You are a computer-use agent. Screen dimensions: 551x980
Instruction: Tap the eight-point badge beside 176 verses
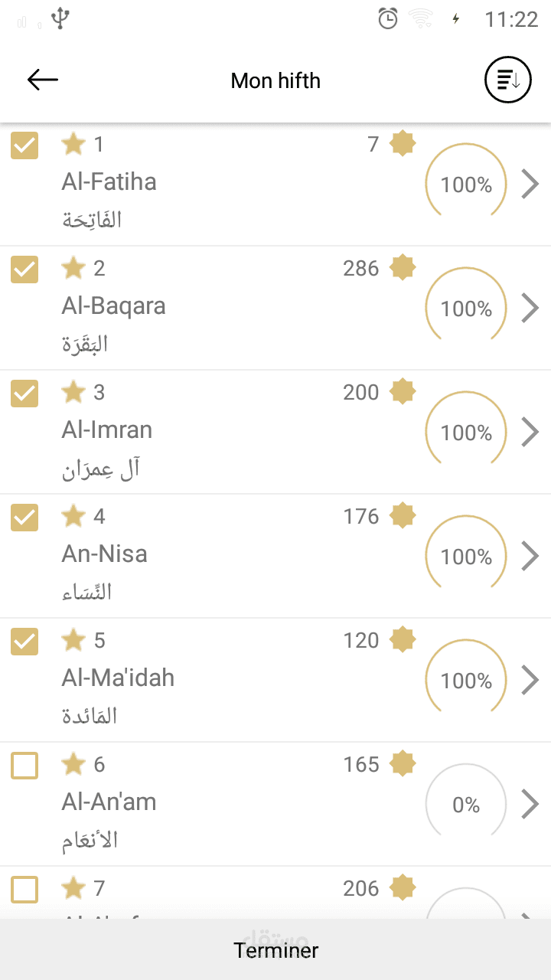coord(403,516)
